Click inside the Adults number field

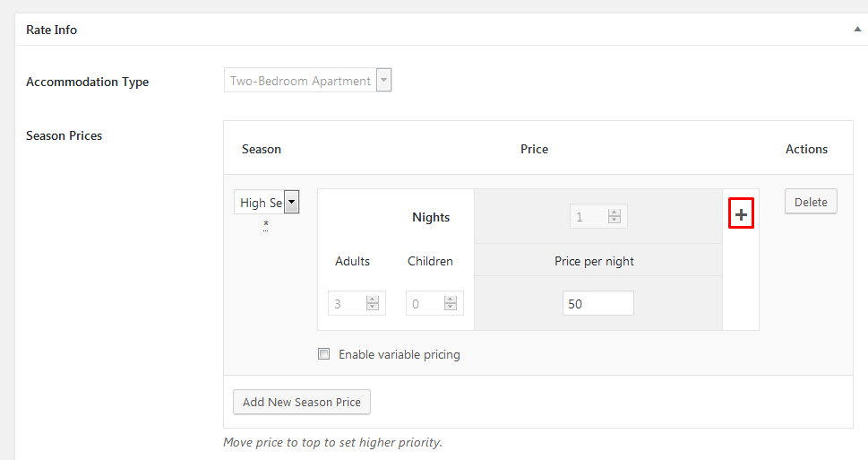(x=346, y=304)
